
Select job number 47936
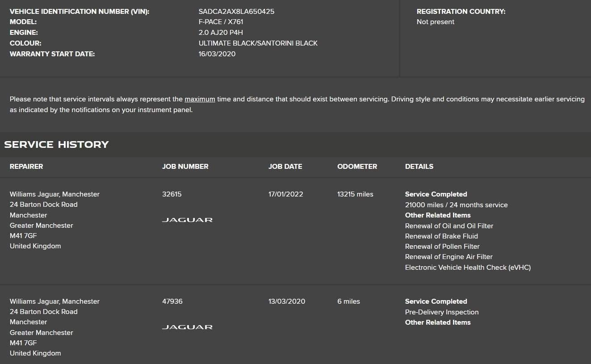[172, 301]
